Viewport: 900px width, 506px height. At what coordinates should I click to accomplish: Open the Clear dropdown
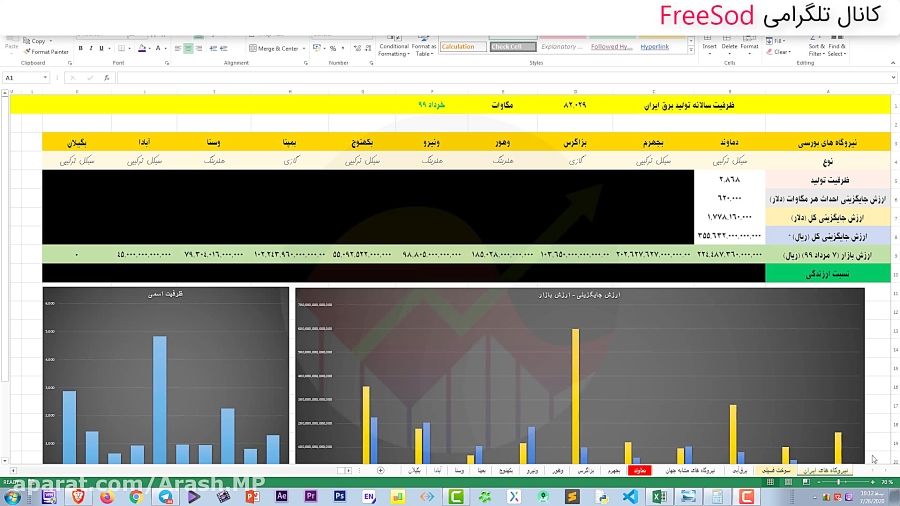(x=779, y=52)
